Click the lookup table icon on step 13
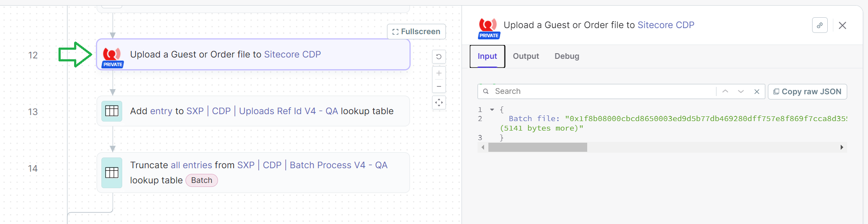The width and height of the screenshot is (868, 224). tap(112, 111)
